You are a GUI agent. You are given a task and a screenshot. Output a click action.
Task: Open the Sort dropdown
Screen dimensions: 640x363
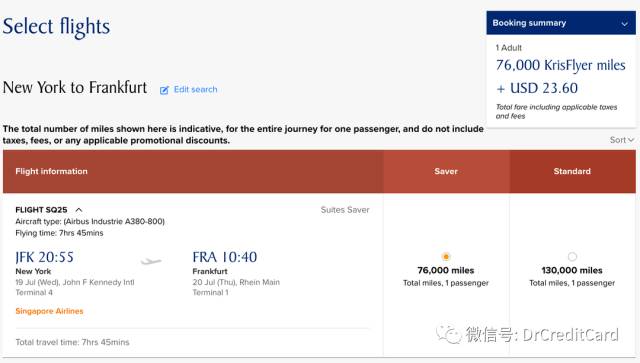(x=622, y=140)
